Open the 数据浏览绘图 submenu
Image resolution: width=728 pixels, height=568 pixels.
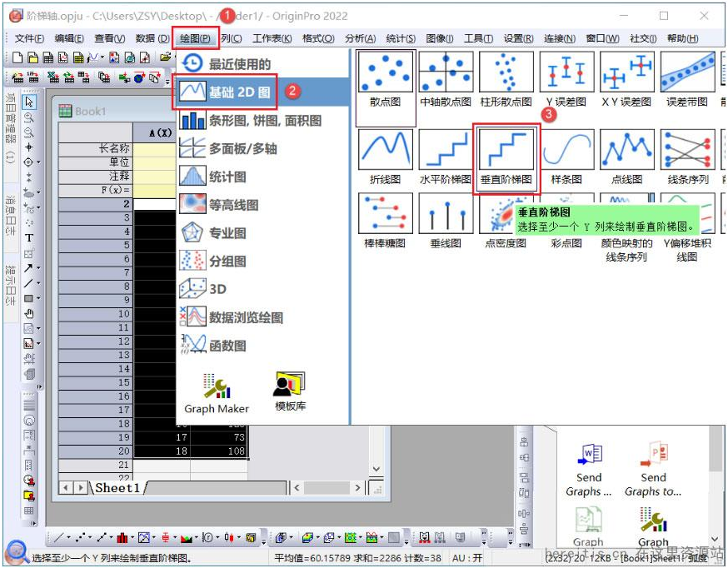[262, 317]
